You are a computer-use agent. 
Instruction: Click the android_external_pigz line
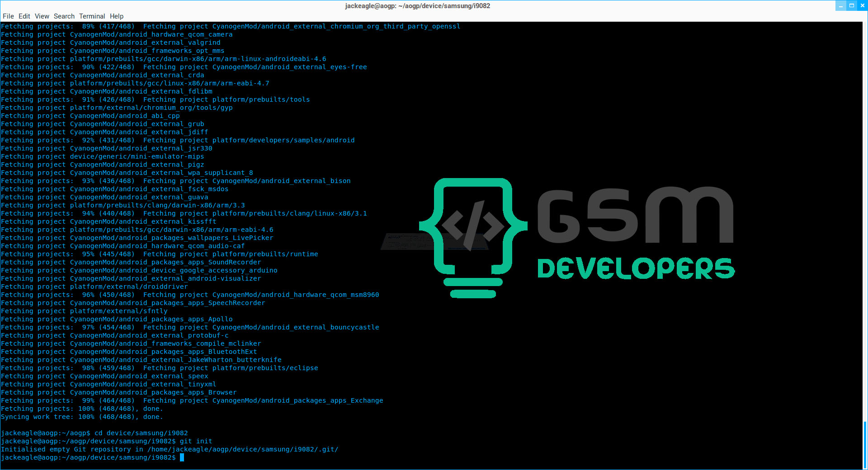pyautogui.click(x=103, y=164)
